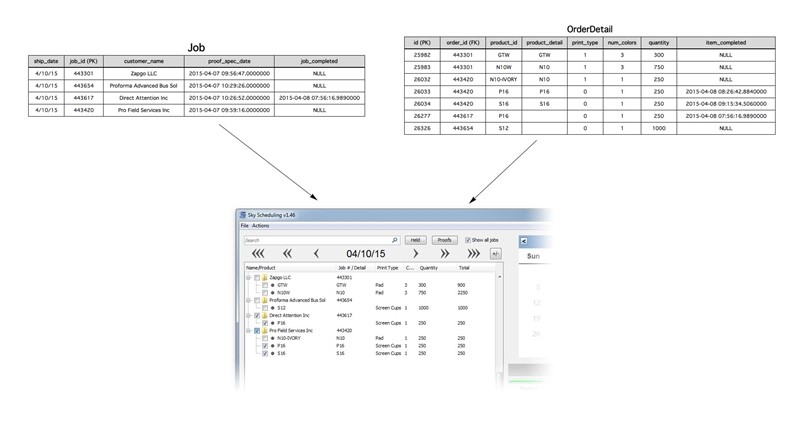Open the File menu

pos(244,226)
